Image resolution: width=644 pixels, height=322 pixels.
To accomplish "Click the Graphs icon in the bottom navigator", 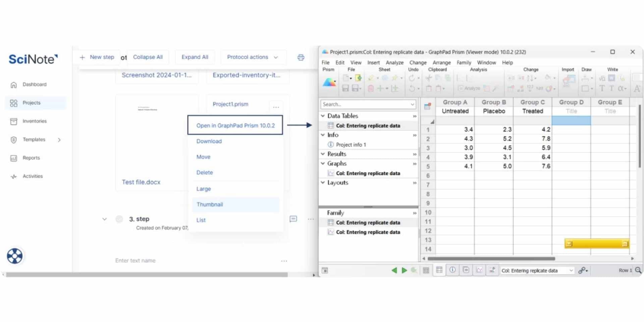I will pos(479,270).
